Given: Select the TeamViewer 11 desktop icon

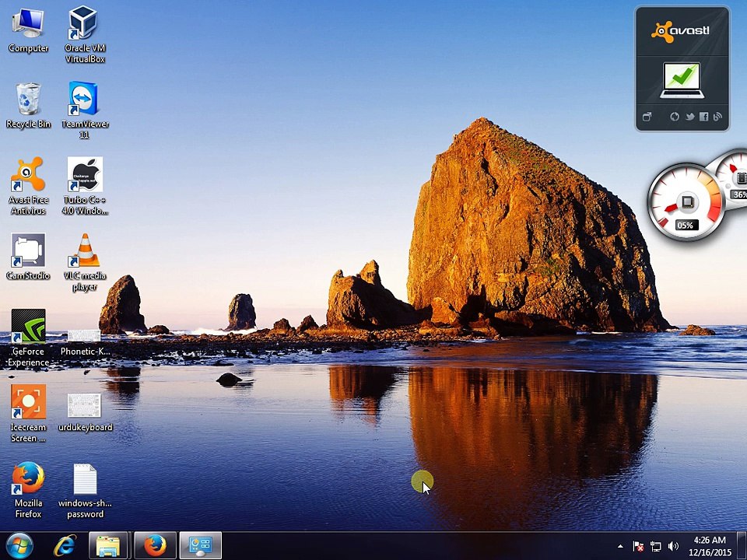Looking at the screenshot, I should [84, 100].
